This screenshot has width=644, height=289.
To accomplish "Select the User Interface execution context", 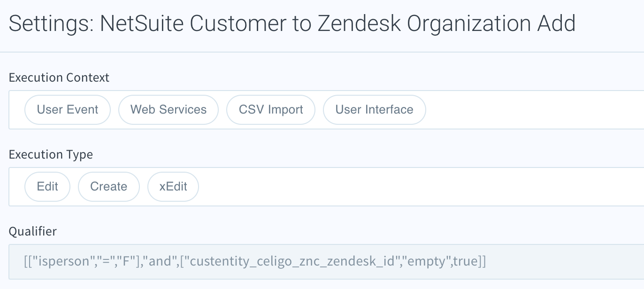I will point(374,109).
